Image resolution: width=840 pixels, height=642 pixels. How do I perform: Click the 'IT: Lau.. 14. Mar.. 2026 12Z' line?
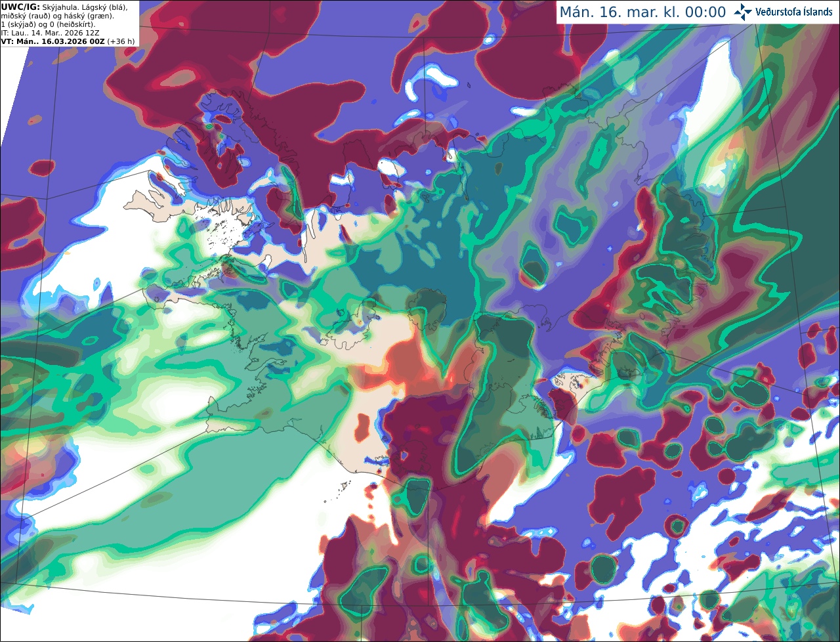click(50, 33)
